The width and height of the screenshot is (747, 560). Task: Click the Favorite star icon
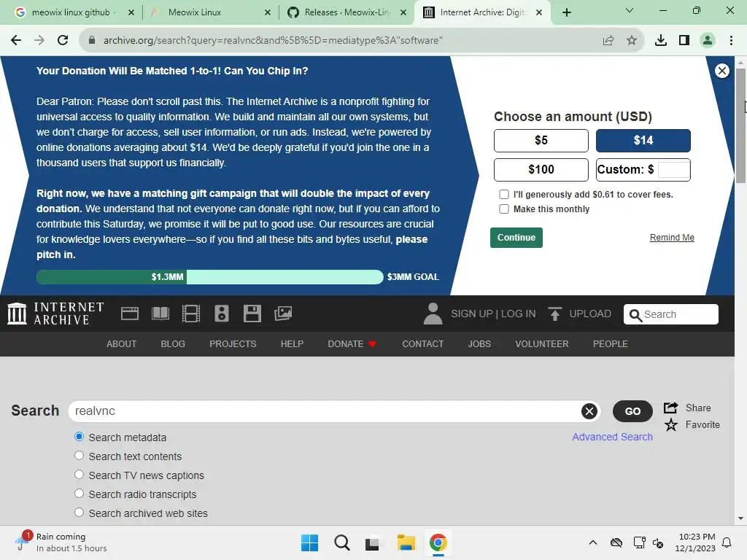click(671, 424)
